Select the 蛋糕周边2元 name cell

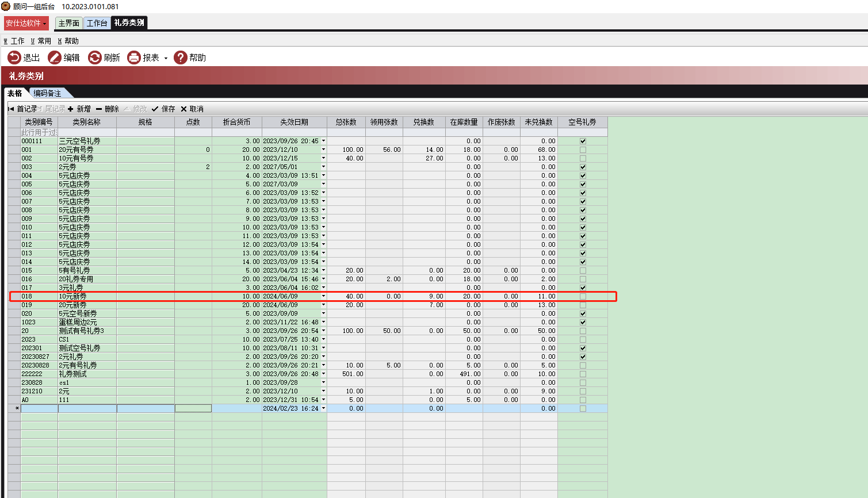pyautogui.click(x=87, y=322)
